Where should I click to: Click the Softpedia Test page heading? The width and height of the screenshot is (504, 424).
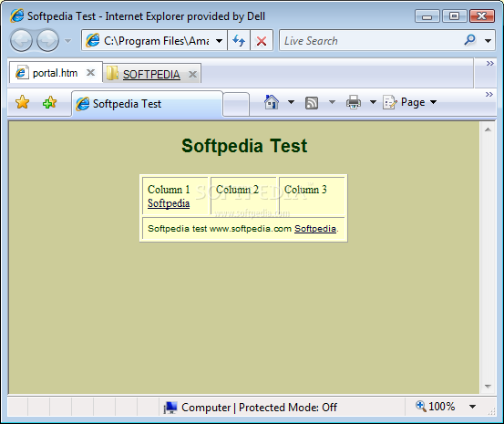244,145
